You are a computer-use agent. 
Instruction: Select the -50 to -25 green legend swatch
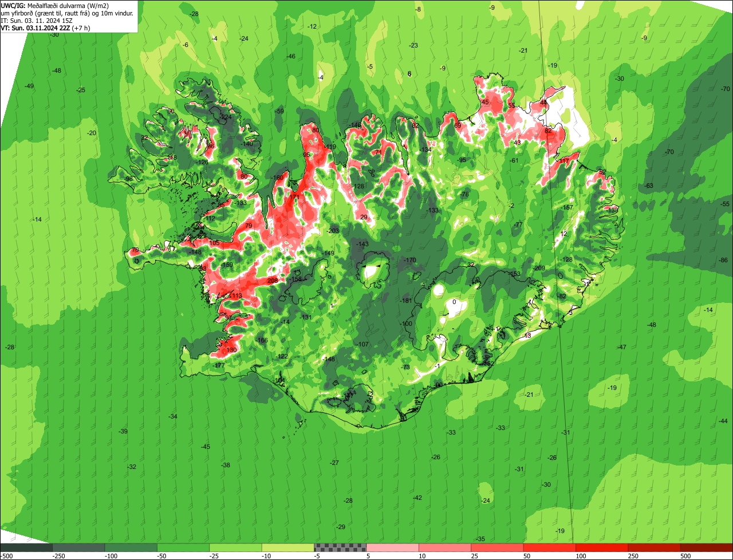[x=183, y=547]
